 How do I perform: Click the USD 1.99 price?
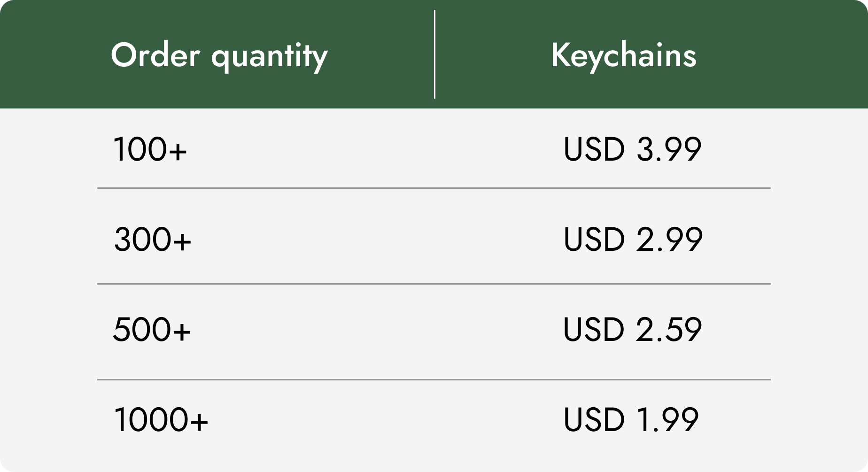point(631,419)
